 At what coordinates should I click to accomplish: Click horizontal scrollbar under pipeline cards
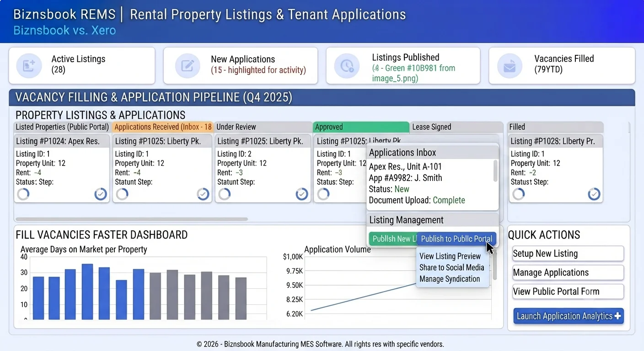132,219
